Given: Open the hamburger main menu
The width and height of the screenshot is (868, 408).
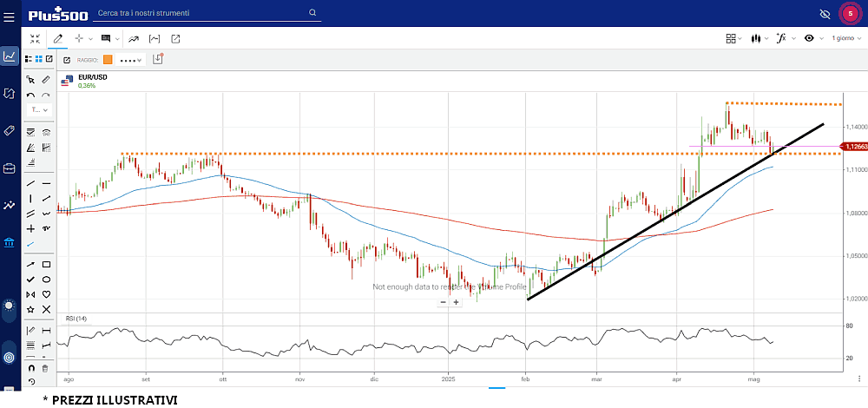Looking at the screenshot, I should click(10, 14).
